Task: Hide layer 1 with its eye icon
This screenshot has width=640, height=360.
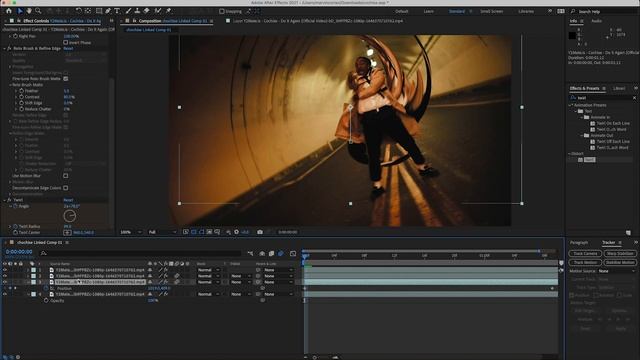Action: point(5,270)
